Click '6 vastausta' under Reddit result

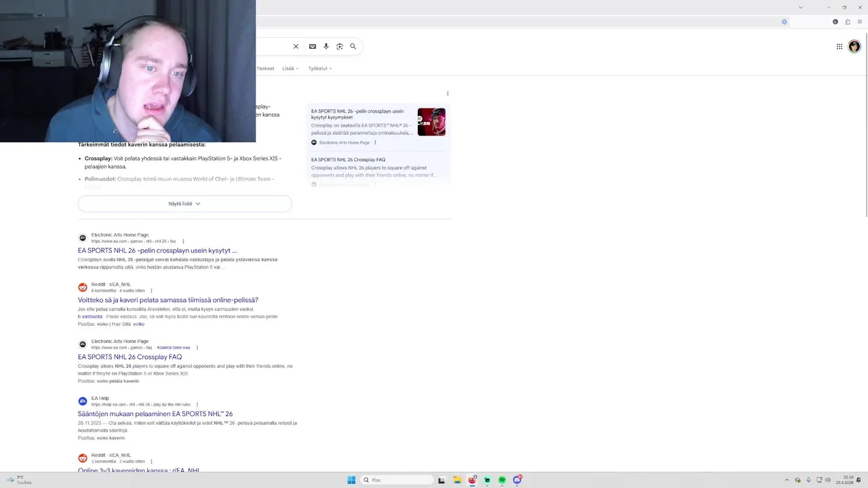point(90,317)
